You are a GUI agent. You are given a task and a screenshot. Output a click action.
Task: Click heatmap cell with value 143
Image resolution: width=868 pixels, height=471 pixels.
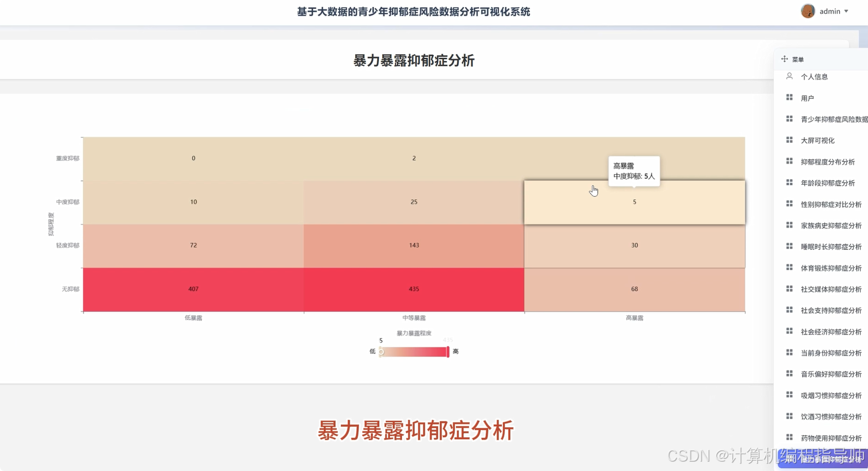(414, 246)
